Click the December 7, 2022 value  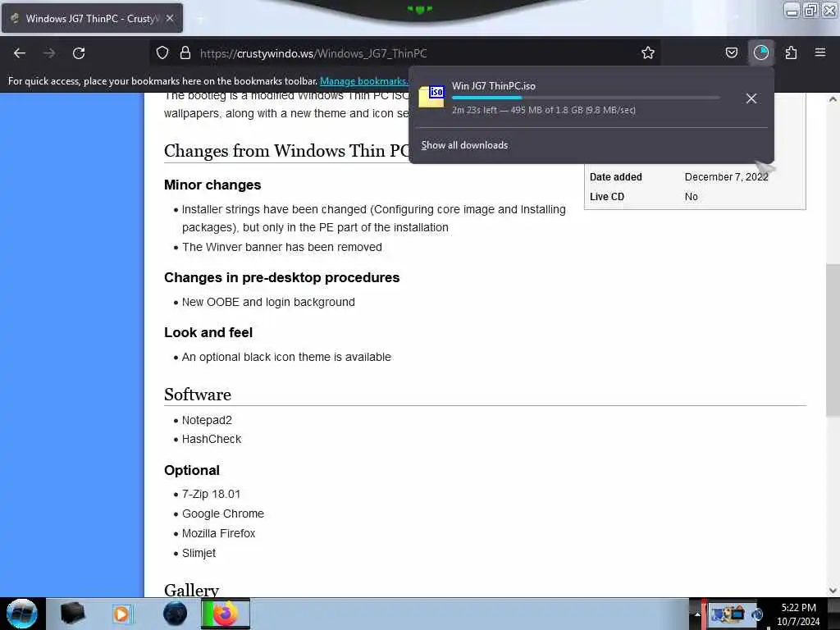coord(727,177)
